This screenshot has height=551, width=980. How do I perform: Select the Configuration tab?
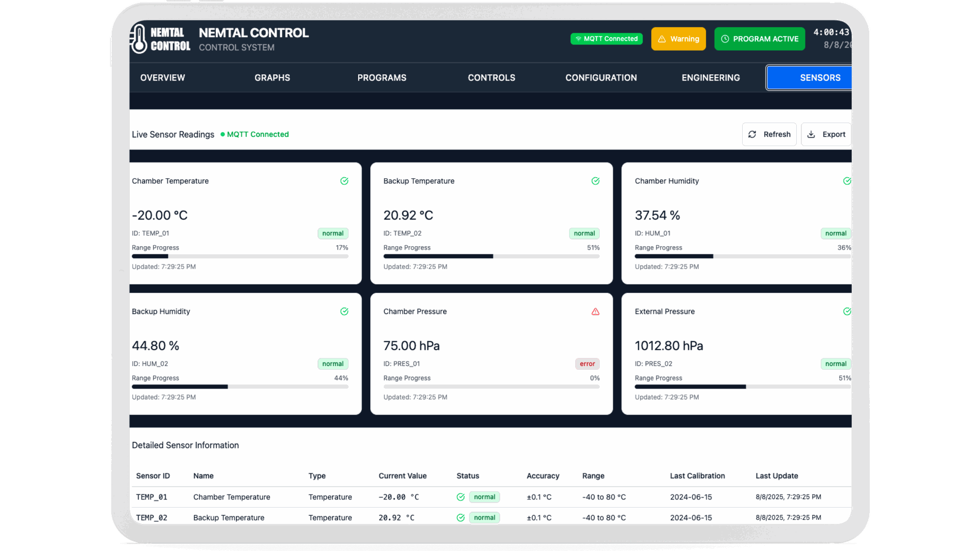[601, 78]
